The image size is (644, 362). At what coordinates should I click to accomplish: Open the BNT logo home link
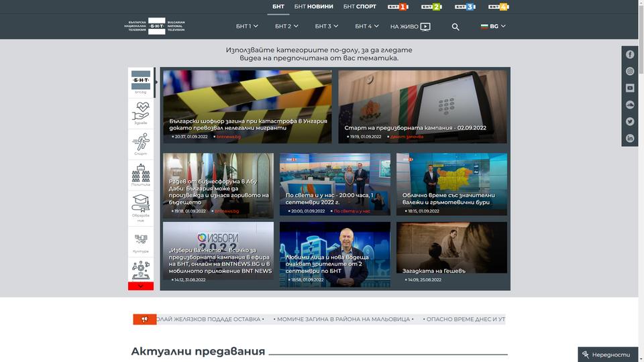(154, 26)
